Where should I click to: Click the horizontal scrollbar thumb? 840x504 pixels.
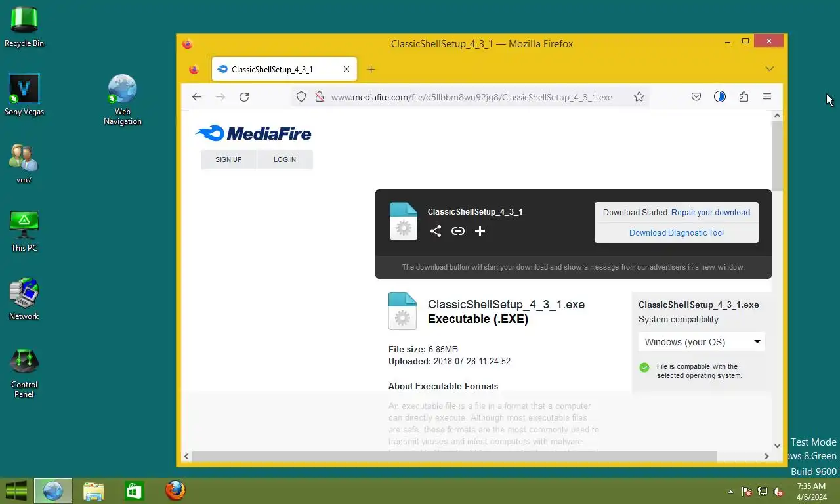[x=454, y=456]
